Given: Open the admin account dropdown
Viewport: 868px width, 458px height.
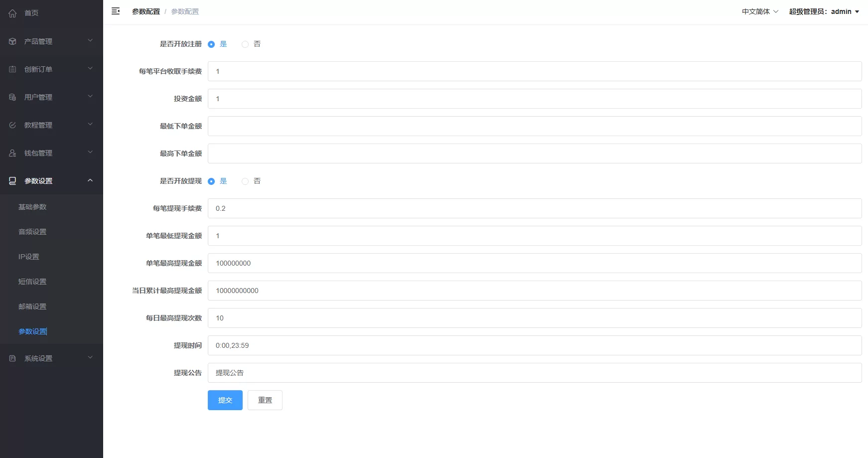Looking at the screenshot, I should point(824,11).
